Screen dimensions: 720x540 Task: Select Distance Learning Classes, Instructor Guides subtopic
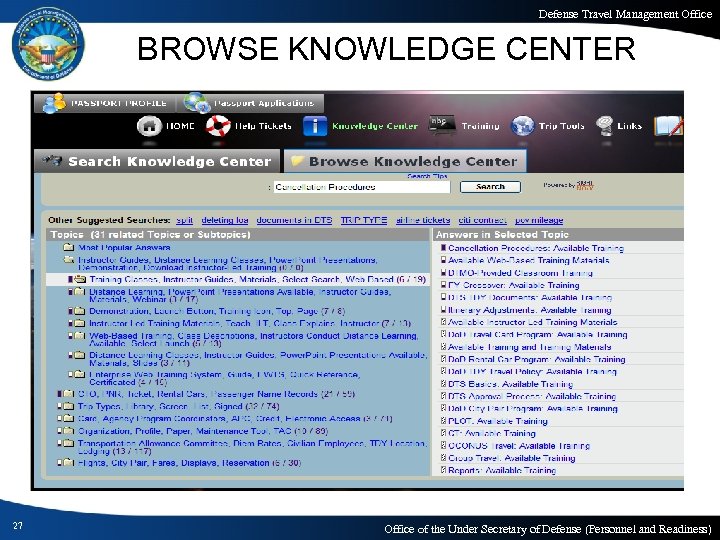tap(258, 359)
